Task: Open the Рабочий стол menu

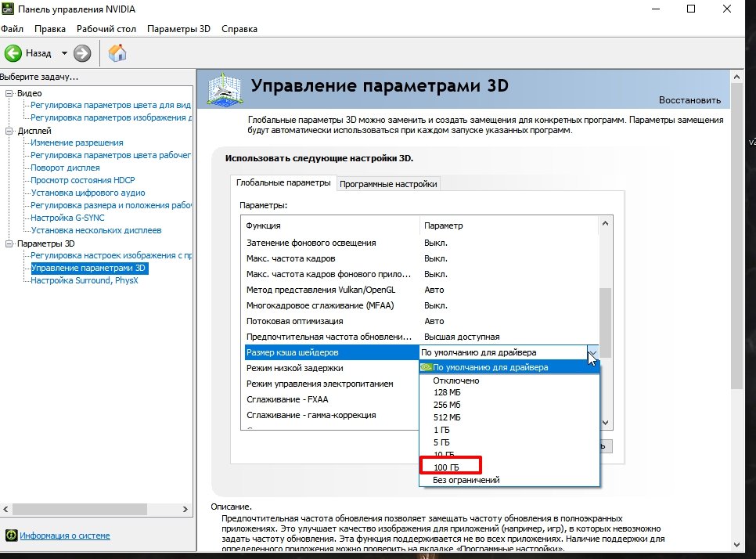Action: click(x=106, y=29)
